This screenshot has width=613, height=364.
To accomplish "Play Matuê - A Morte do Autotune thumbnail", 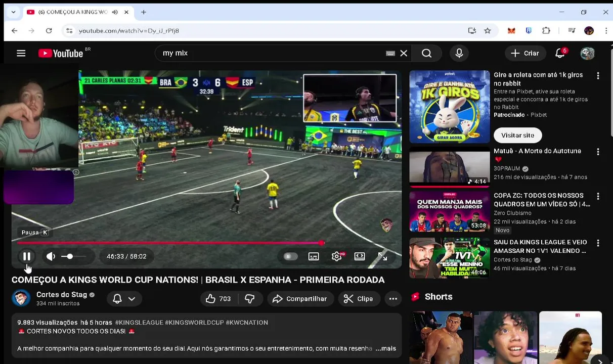I will pos(450,167).
